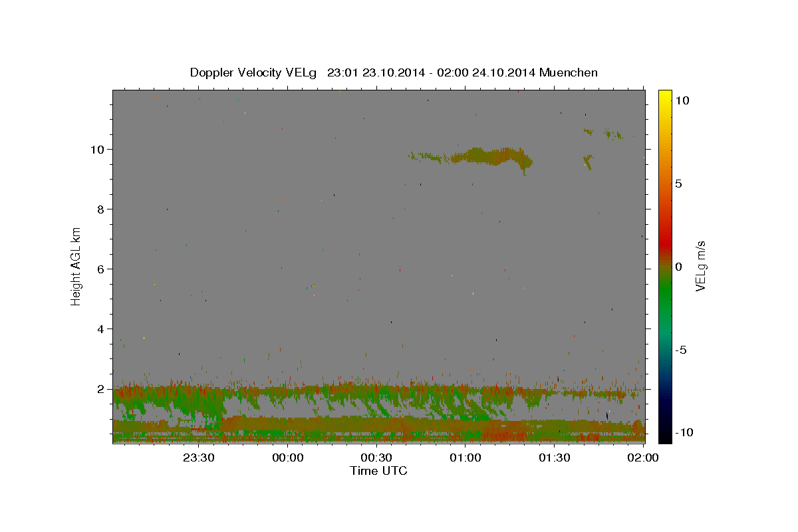Click the colorbar value -10
The width and height of the screenshot is (798, 532).
point(683,432)
